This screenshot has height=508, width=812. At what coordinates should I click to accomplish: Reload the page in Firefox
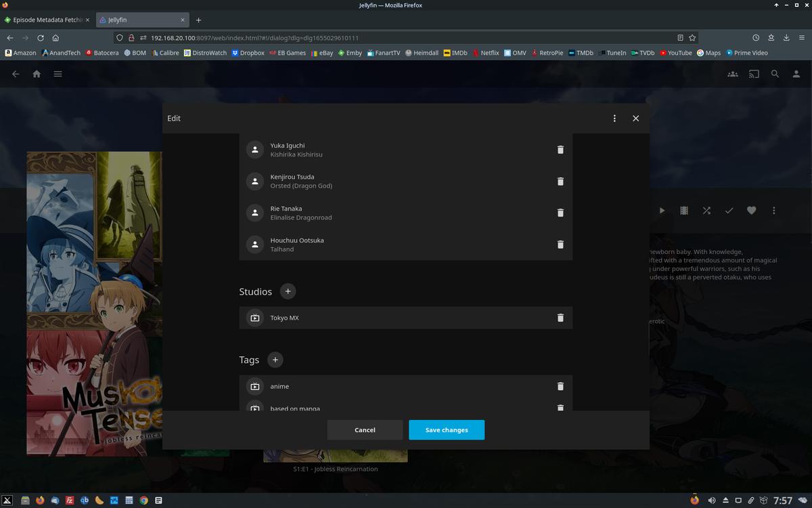41,38
